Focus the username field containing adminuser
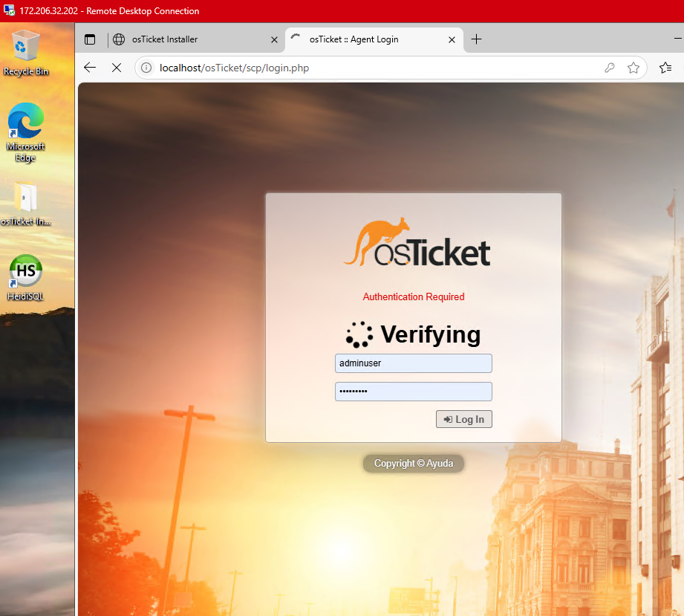Screen dimensions: 684x616 point(413,363)
